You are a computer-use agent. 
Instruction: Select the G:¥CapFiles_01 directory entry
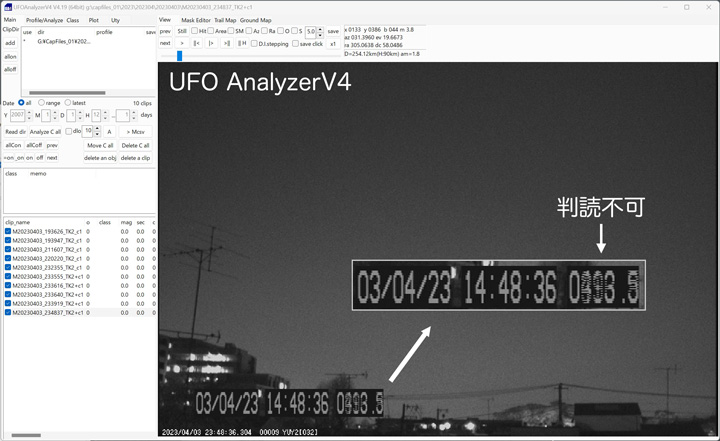pyautogui.click(x=63, y=41)
